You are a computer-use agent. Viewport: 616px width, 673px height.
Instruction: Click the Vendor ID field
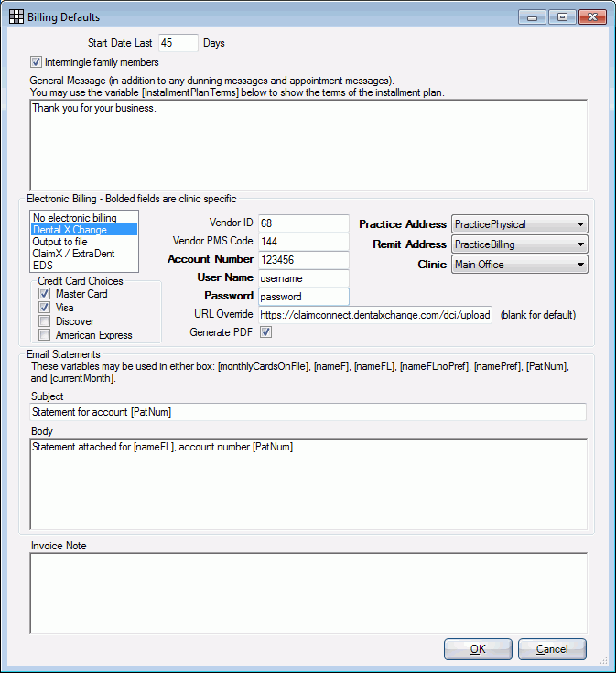(x=304, y=223)
